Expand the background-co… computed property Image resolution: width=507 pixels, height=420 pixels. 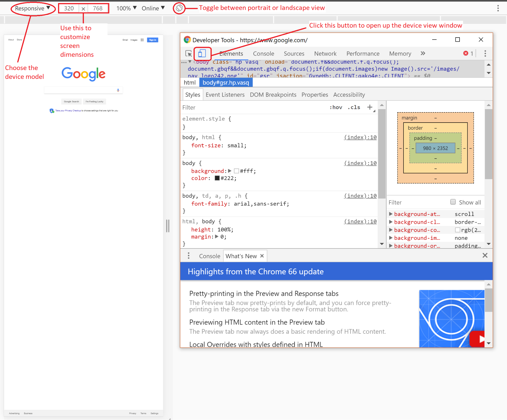click(x=391, y=230)
